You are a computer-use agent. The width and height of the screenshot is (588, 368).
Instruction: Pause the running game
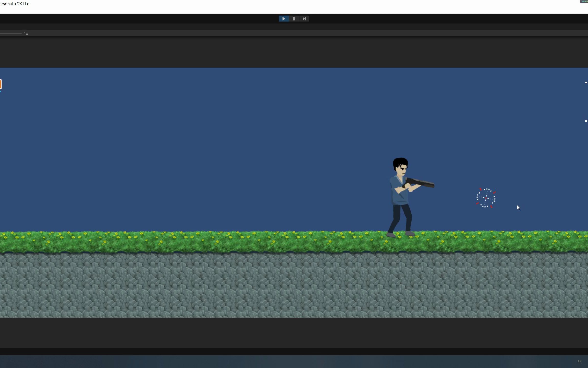tap(294, 18)
